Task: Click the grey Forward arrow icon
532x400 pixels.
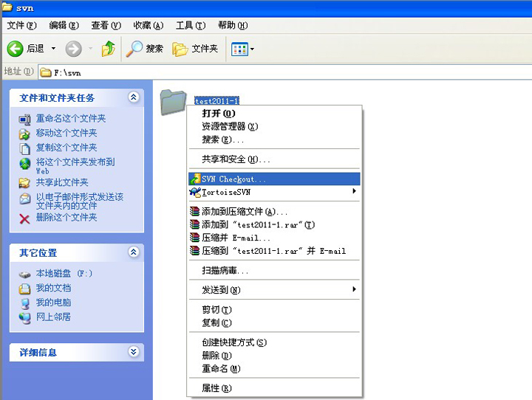Action: pos(73,49)
